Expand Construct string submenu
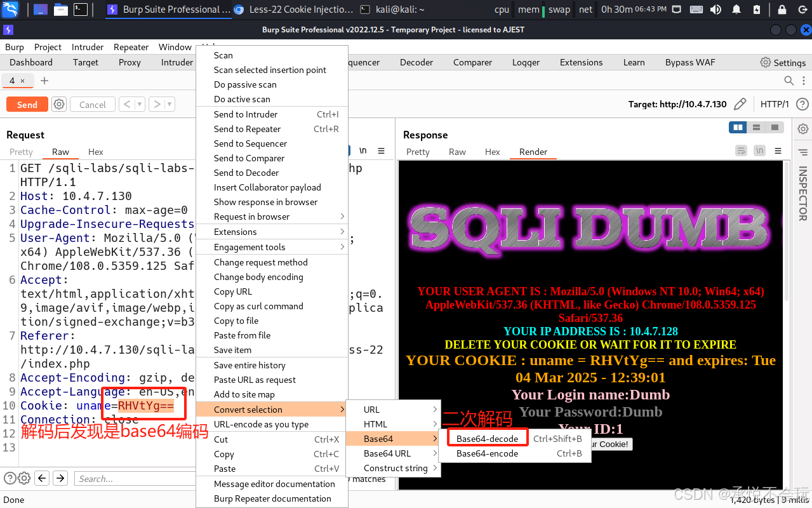Screen dimensions: 812x508 393,468
